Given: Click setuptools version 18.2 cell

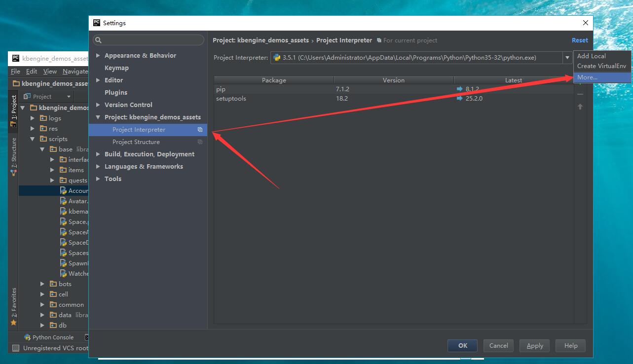Looking at the screenshot, I should click(x=342, y=99).
